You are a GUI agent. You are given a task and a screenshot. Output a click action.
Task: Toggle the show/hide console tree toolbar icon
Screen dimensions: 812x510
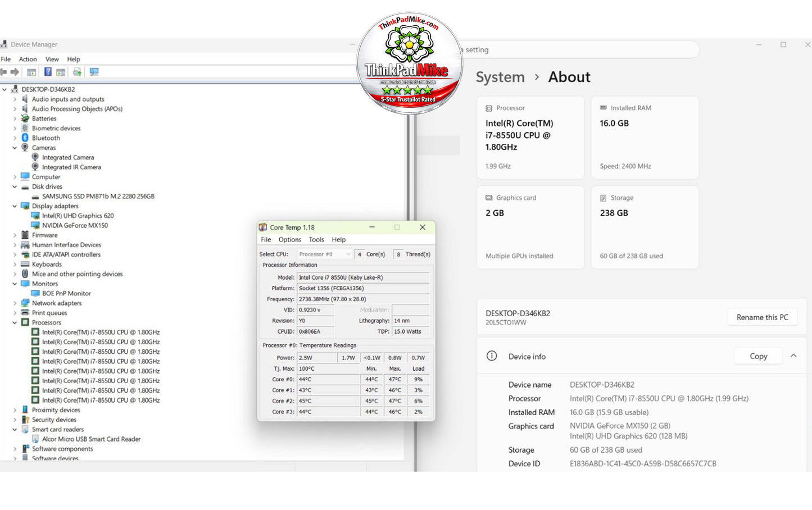(31, 72)
